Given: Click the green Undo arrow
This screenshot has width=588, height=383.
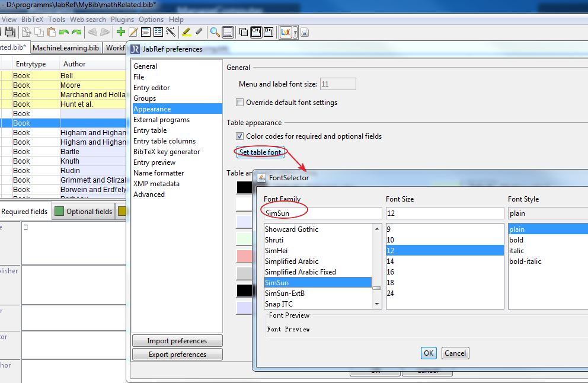Looking at the screenshot, I should pos(64,32).
